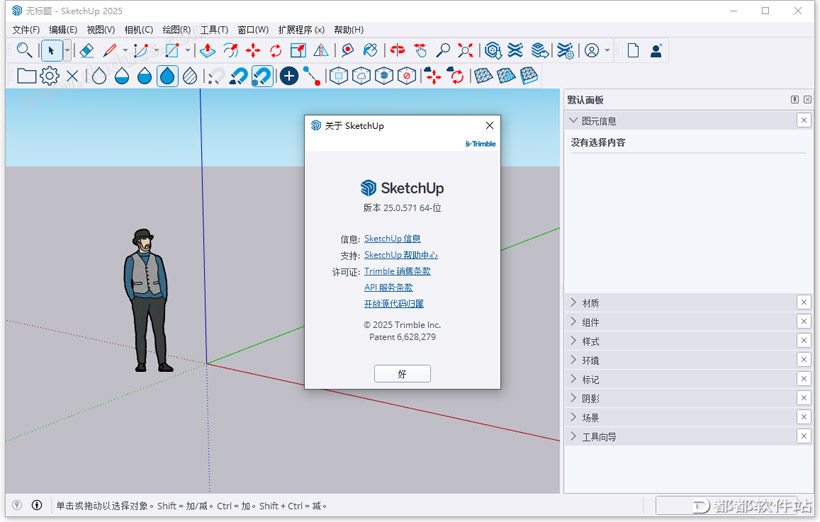Open the 开放源代码归属 link

click(394, 303)
